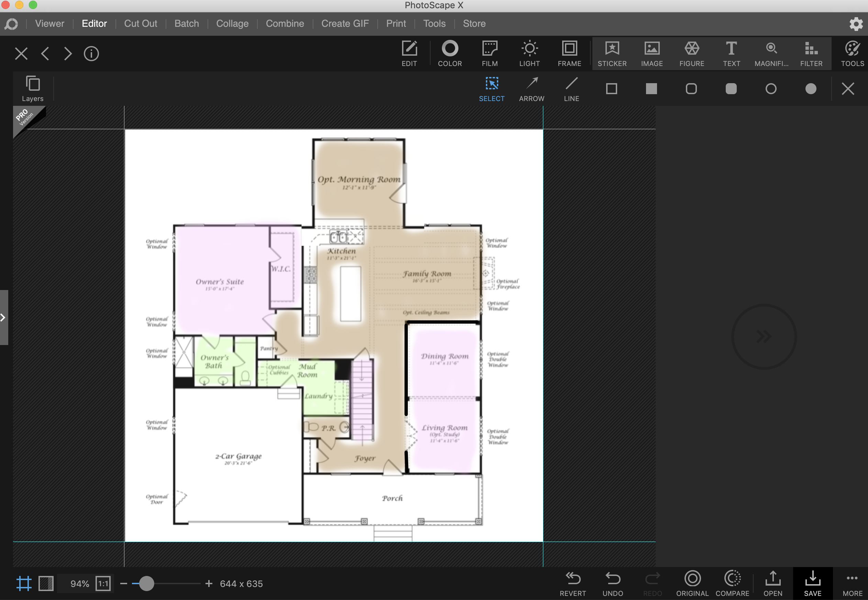Screen dimensions: 868x600
Task: Select the Figure tool
Action: tap(691, 53)
